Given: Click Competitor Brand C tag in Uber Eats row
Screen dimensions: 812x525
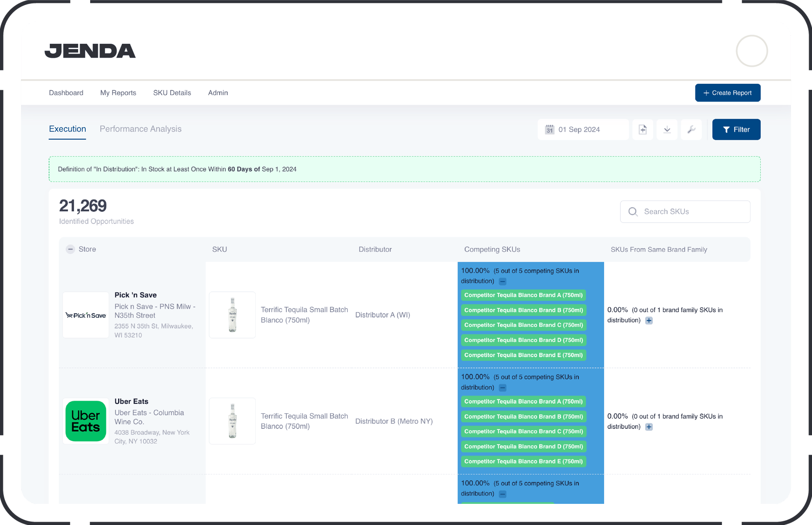Looking at the screenshot, I should click(523, 432).
